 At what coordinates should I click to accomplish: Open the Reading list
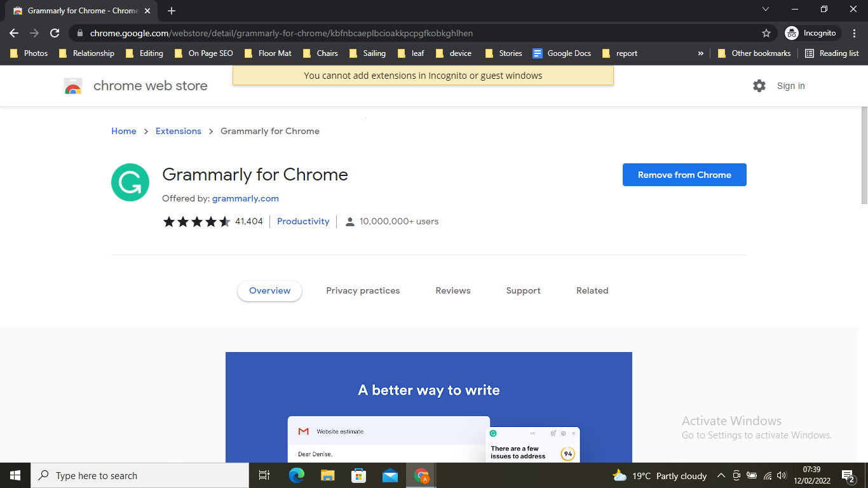coord(832,53)
